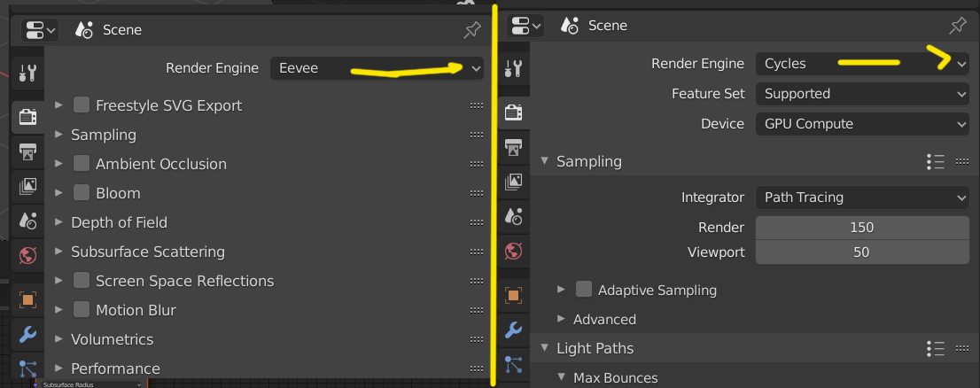Open Object properties tab in Cycles panel

(513, 295)
